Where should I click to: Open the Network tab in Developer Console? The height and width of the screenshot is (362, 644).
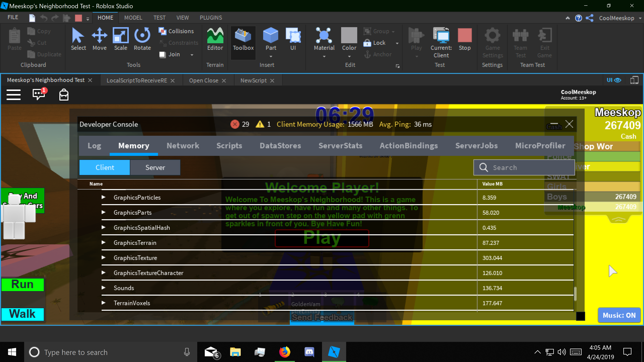tap(183, 146)
